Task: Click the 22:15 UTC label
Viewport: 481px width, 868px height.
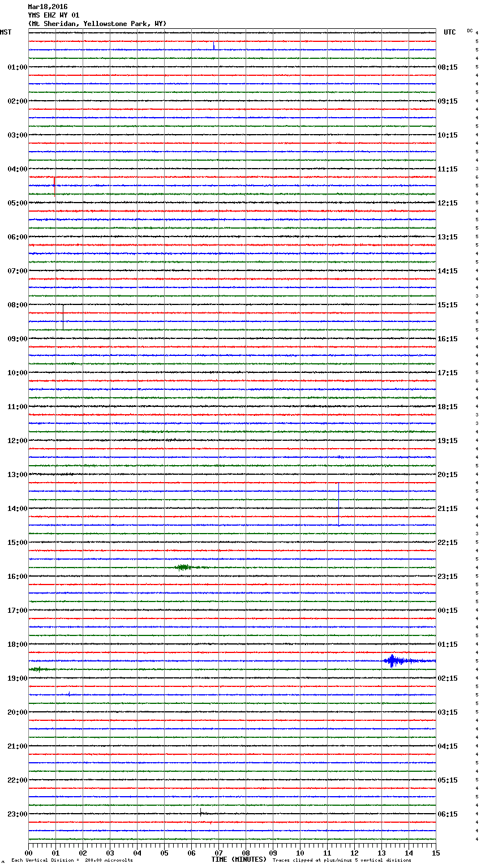Action: [x=448, y=543]
